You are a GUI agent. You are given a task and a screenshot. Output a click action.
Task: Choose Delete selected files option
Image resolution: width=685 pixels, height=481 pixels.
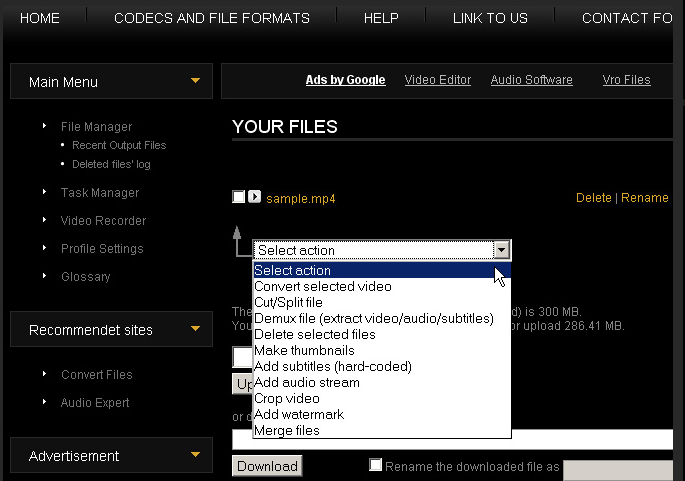click(x=382, y=335)
